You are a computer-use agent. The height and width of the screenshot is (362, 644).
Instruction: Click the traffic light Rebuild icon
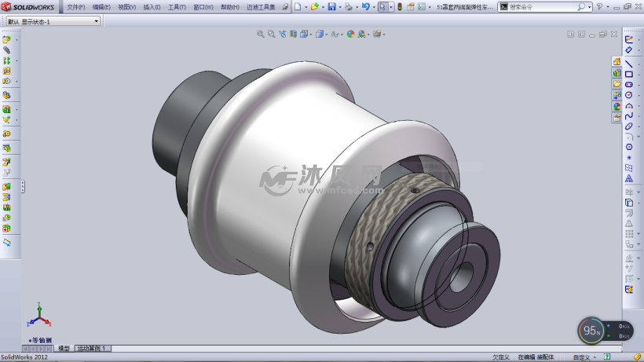pos(399,7)
